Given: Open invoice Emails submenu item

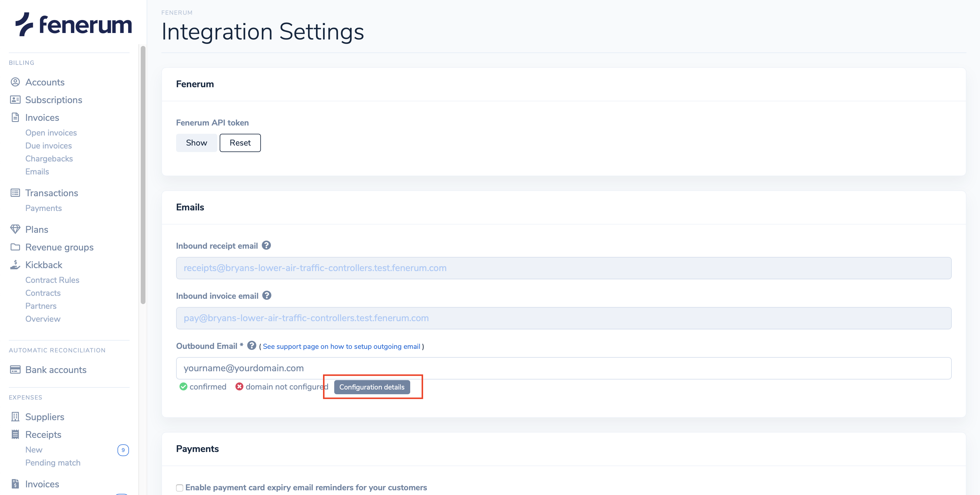Looking at the screenshot, I should [37, 171].
